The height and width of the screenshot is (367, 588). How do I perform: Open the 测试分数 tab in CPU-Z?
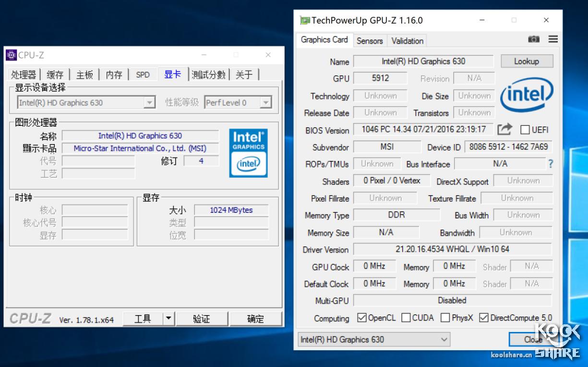tap(209, 75)
